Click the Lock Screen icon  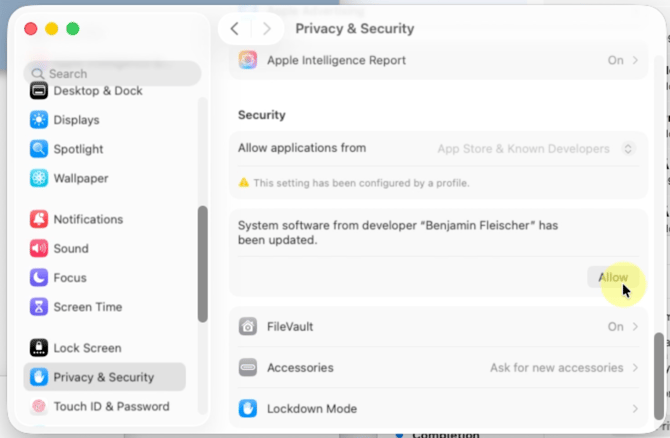pyautogui.click(x=39, y=348)
